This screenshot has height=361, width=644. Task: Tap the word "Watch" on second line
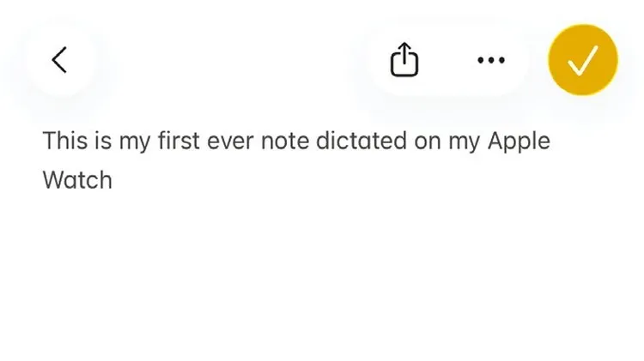tap(77, 181)
